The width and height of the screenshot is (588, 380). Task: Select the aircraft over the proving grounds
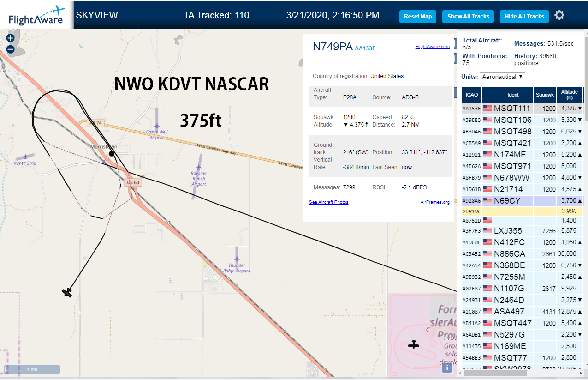tap(414, 344)
